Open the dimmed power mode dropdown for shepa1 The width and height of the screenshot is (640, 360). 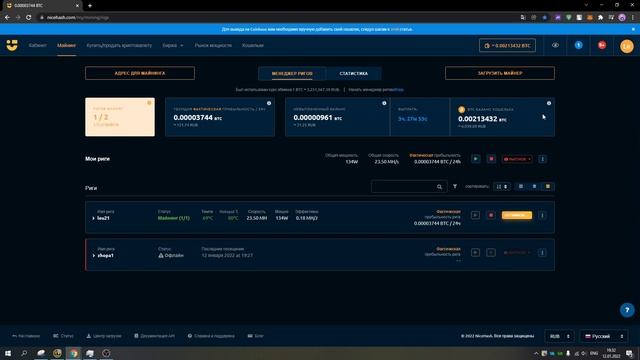pos(517,253)
